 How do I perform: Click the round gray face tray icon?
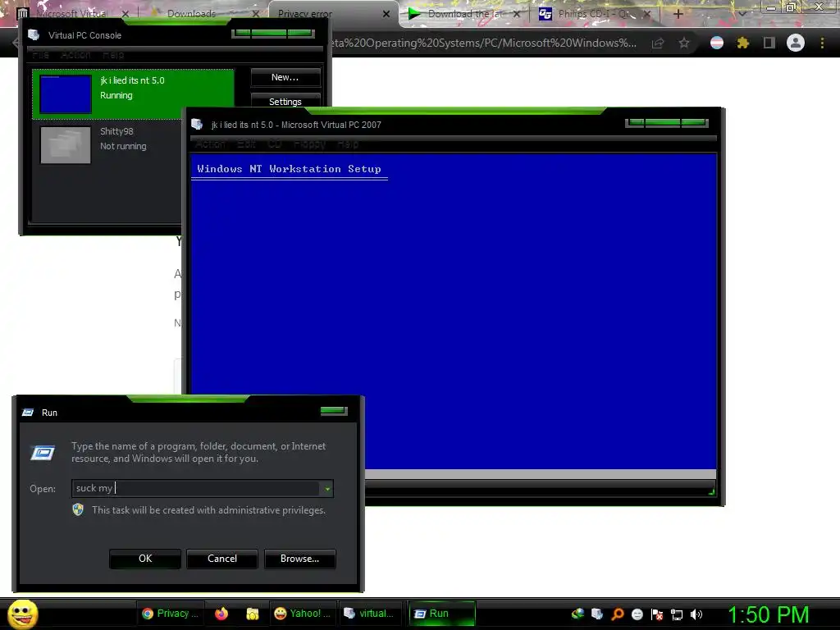coord(637,614)
